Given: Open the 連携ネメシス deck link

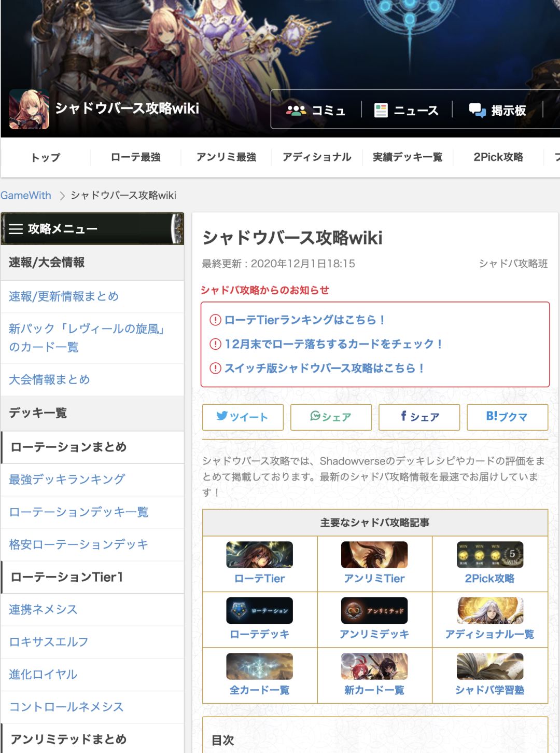Looking at the screenshot, I should pyautogui.click(x=43, y=609).
